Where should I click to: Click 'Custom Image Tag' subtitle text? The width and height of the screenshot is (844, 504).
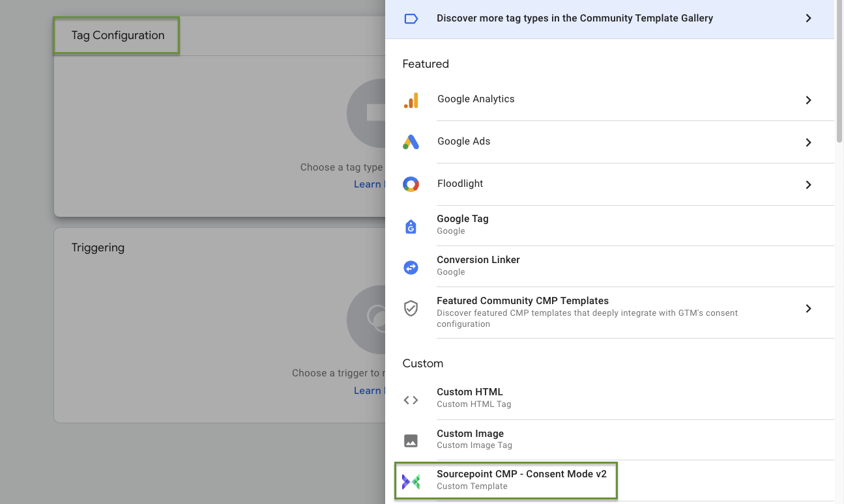(x=474, y=445)
